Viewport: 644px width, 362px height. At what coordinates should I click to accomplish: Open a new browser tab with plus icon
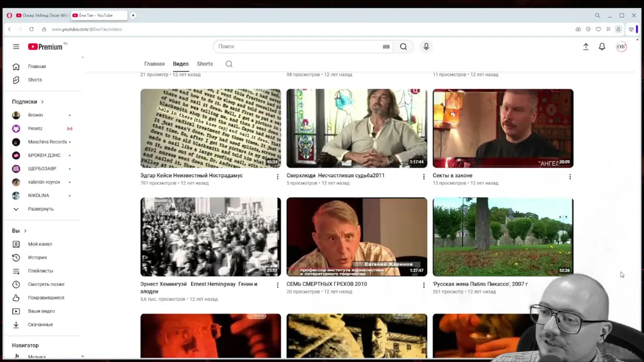coord(133,16)
